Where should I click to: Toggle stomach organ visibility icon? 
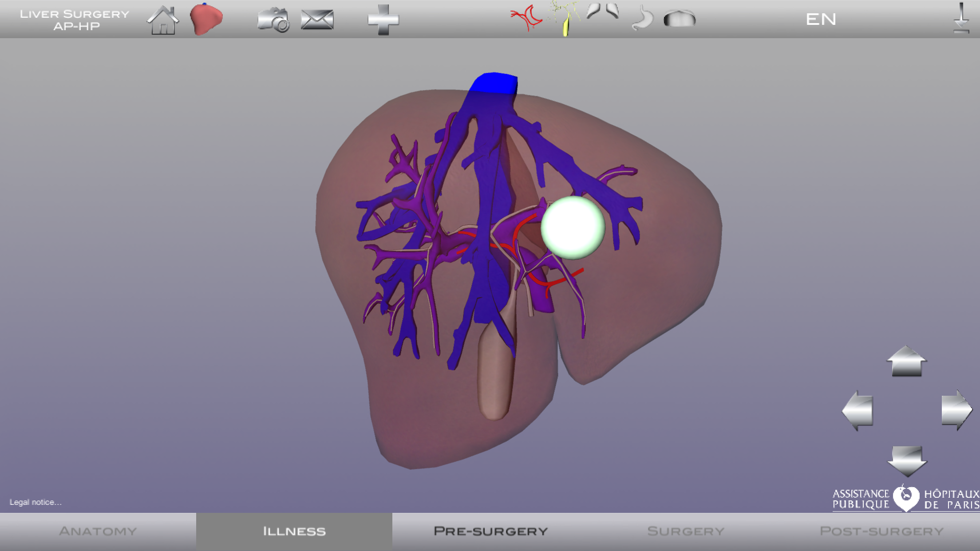click(642, 18)
